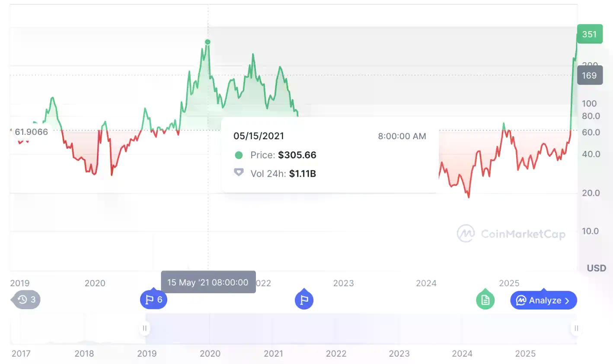Click the USD currency label
Screen dimensions: 613x364
click(x=596, y=268)
